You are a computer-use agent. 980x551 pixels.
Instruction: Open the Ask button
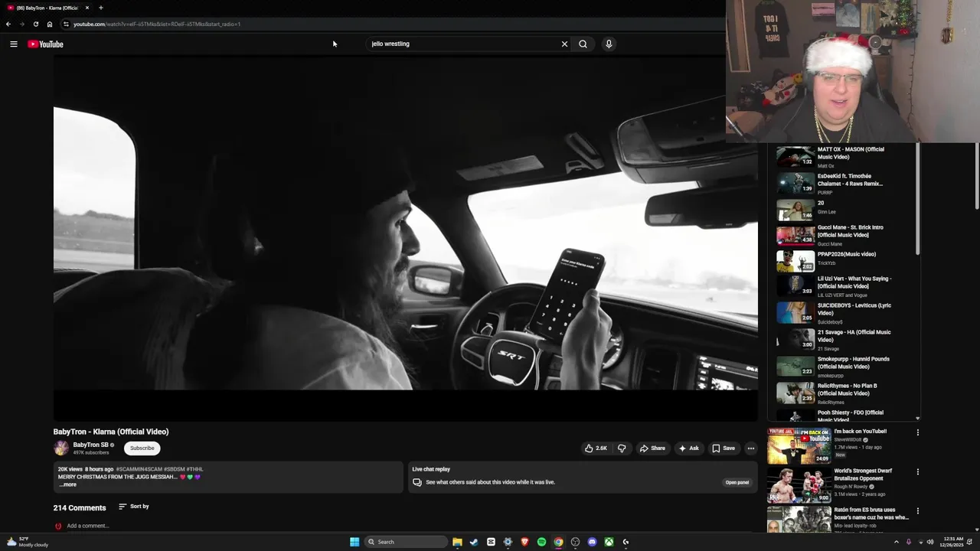click(688, 448)
